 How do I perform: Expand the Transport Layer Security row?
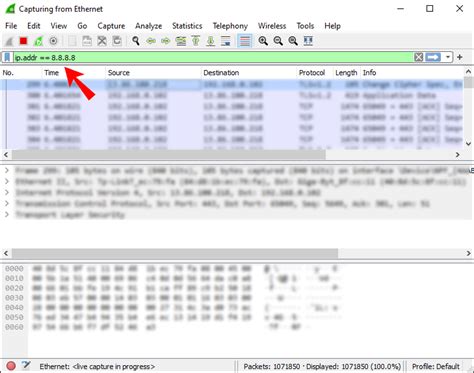coord(7,214)
